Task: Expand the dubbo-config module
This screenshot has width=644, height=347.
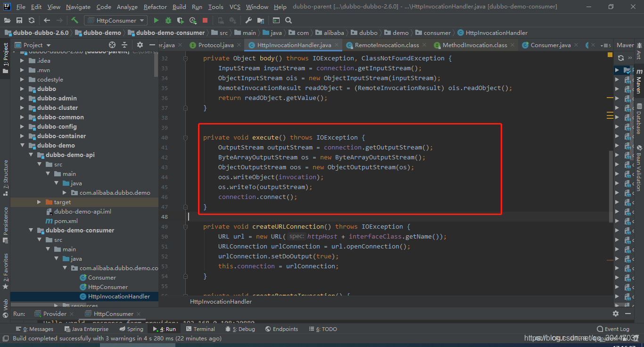Action: 22,126
